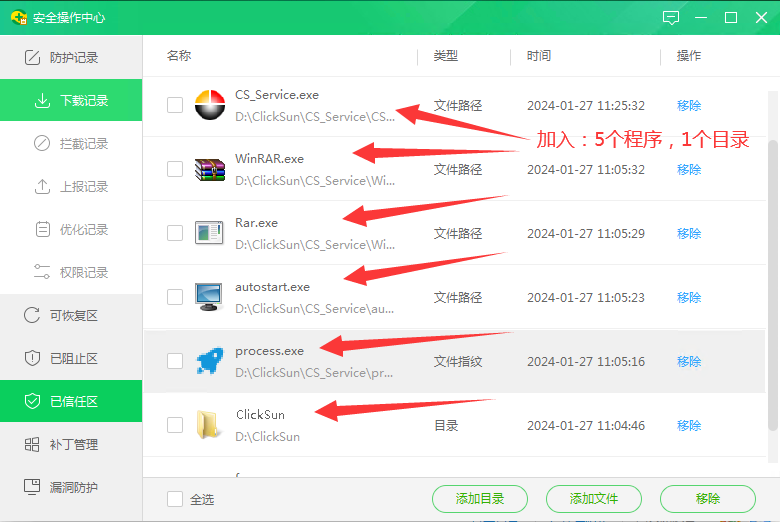
Task: Click the 拦截记录 blocked circle icon
Action: pyautogui.click(x=42, y=143)
